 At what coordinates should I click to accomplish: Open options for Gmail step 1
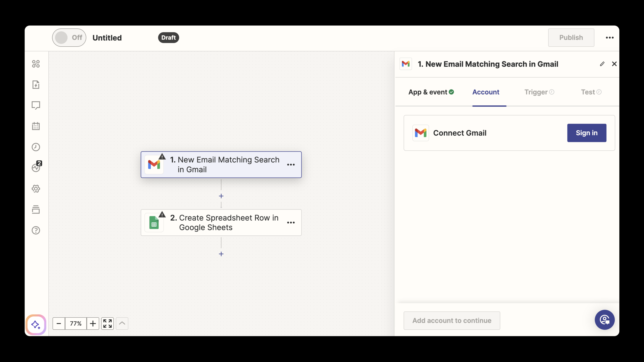tap(291, 165)
